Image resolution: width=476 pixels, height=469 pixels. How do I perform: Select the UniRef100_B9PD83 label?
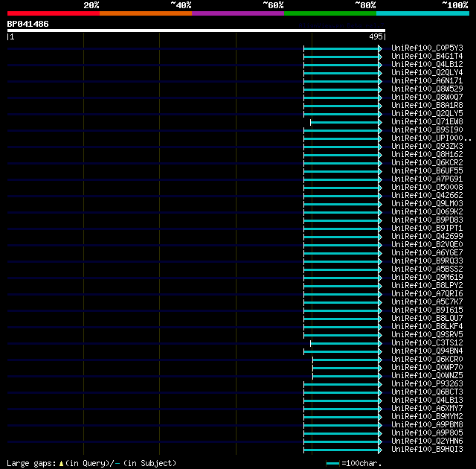point(427,220)
